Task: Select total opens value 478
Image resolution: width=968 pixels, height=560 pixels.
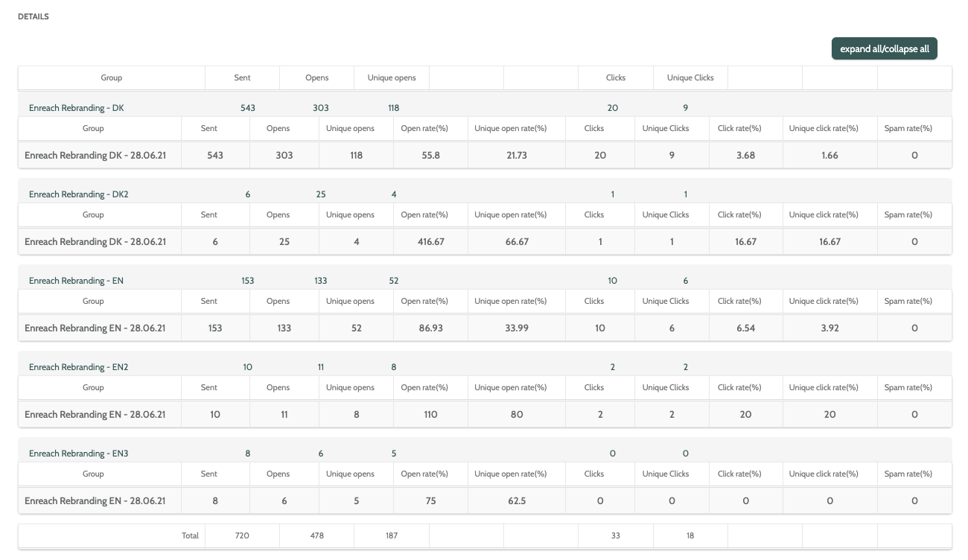Action: tap(316, 535)
